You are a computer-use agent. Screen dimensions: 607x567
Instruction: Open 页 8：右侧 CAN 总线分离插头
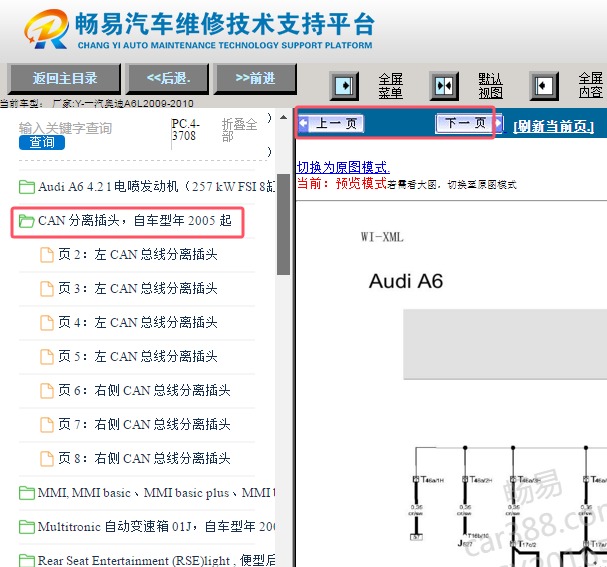[144, 459]
